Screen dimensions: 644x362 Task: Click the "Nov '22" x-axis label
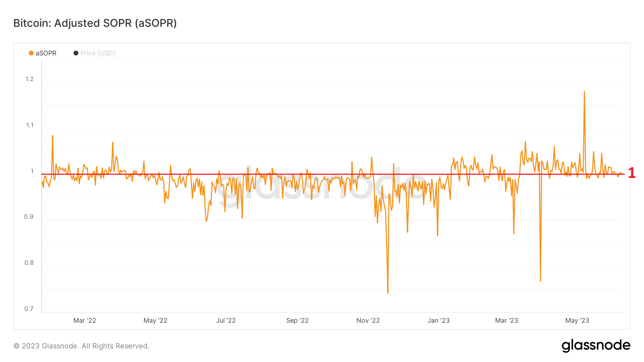click(368, 321)
